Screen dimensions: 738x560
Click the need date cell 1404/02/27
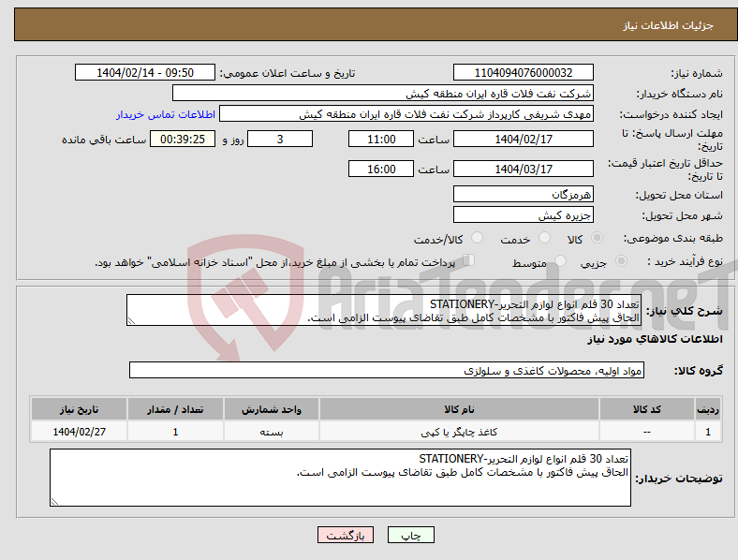click(x=79, y=432)
